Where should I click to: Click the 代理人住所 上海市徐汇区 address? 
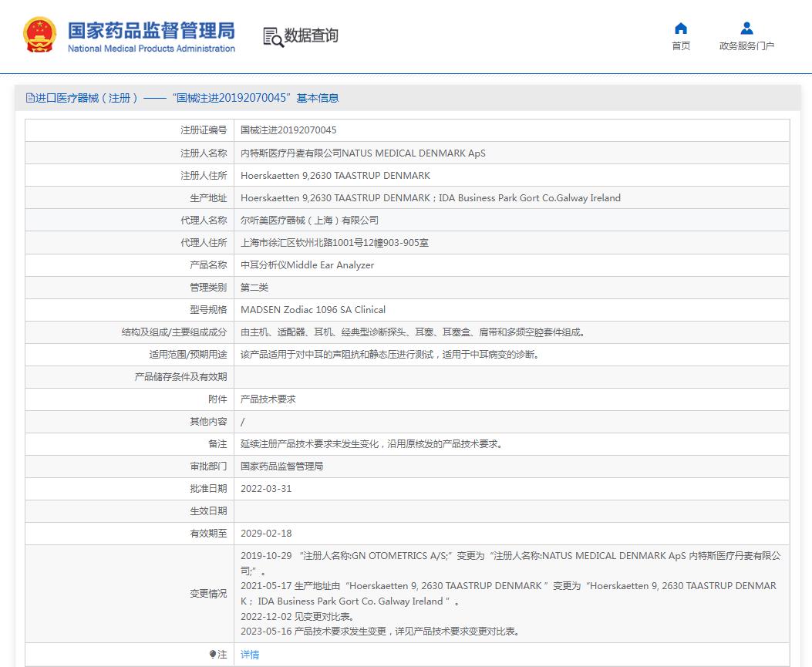point(334,242)
